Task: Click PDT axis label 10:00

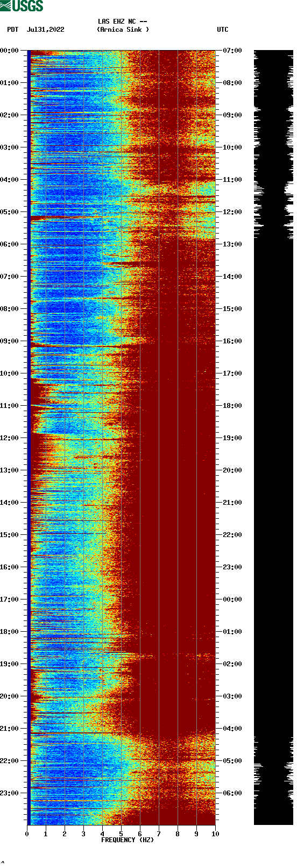Action: point(10,373)
